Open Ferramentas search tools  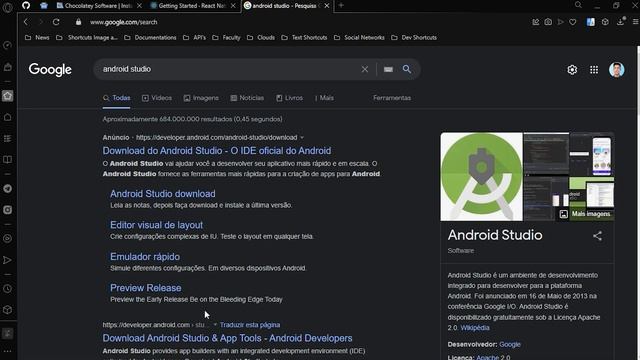(392, 98)
